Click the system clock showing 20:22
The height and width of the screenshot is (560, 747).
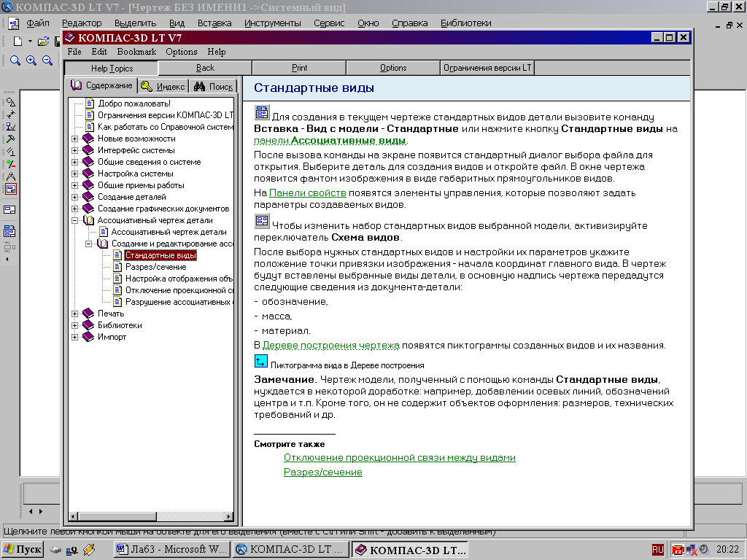727,550
